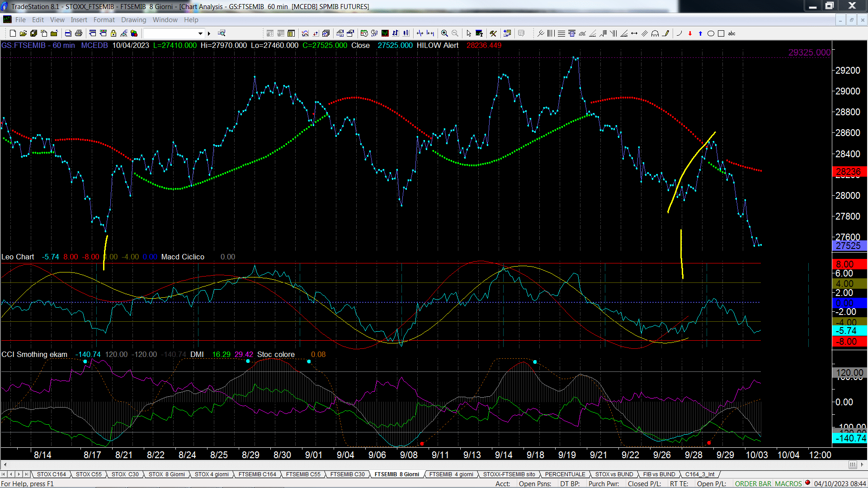Click the horizontal scrollbar thumb
This screenshot has width=868, height=488.
(x=853, y=465)
